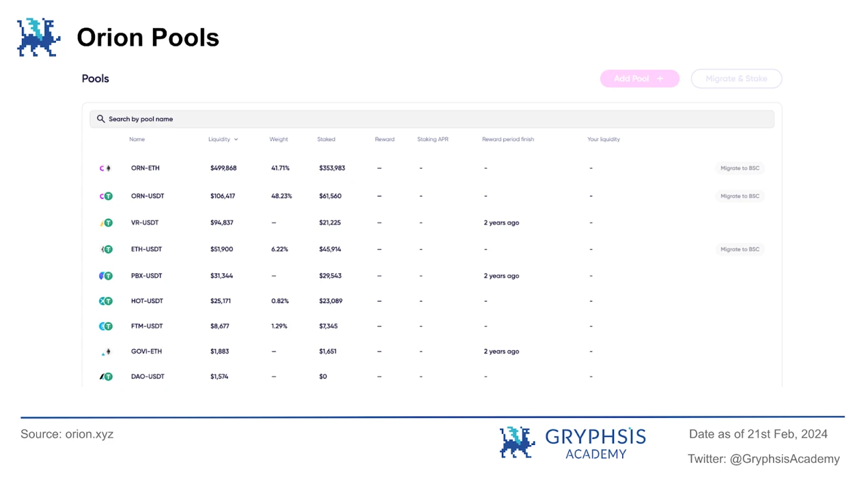This screenshot has width=868, height=482.
Task: Click the ORN-ETH pool token icon
Action: point(105,168)
